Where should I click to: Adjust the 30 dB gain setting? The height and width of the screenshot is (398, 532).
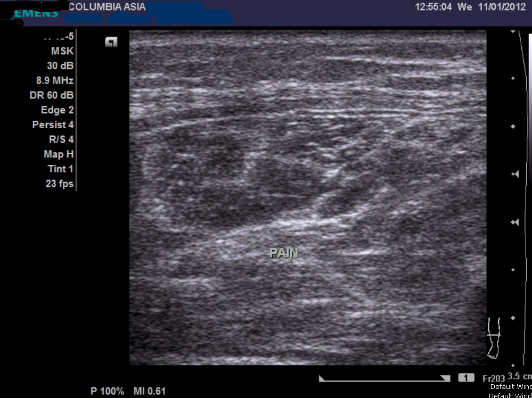(x=60, y=66)
